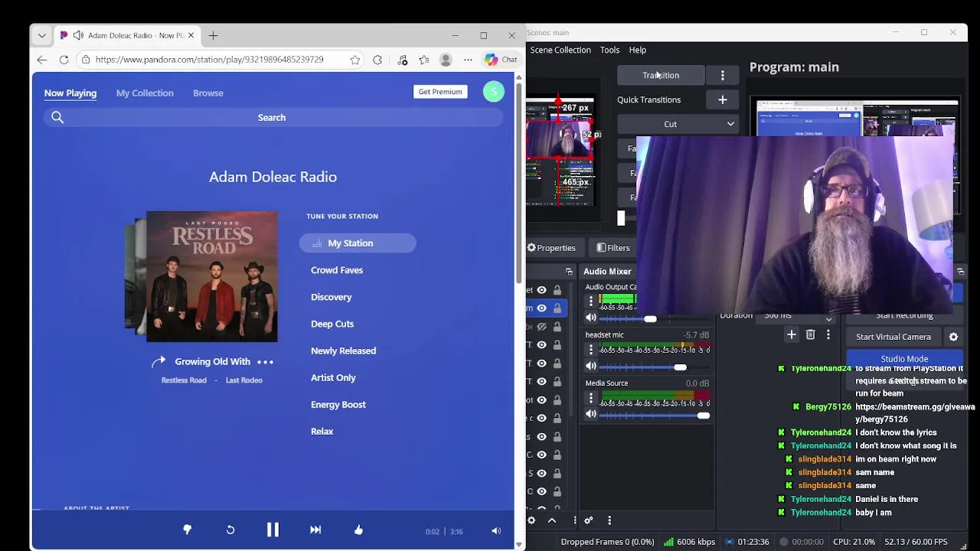Refresh the Pandora page

pyautogui.click(x=64, y=60)
